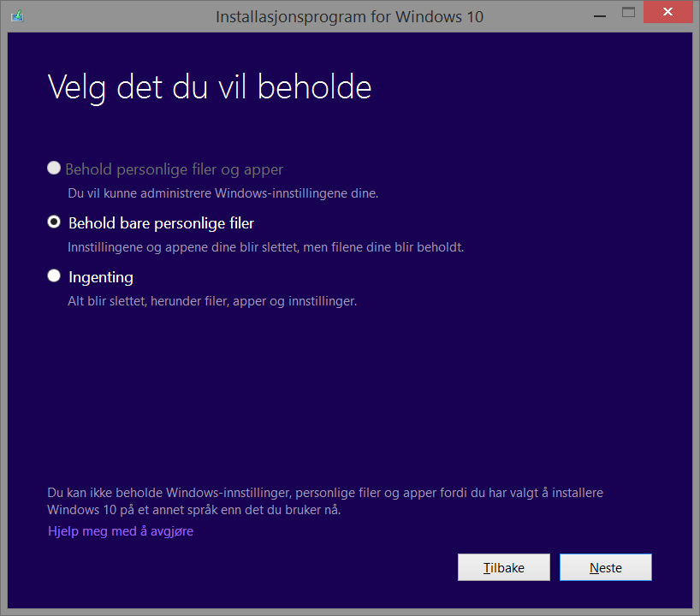Select 'Behold personlige filer og apper' radio button

(x=54, y=169)
